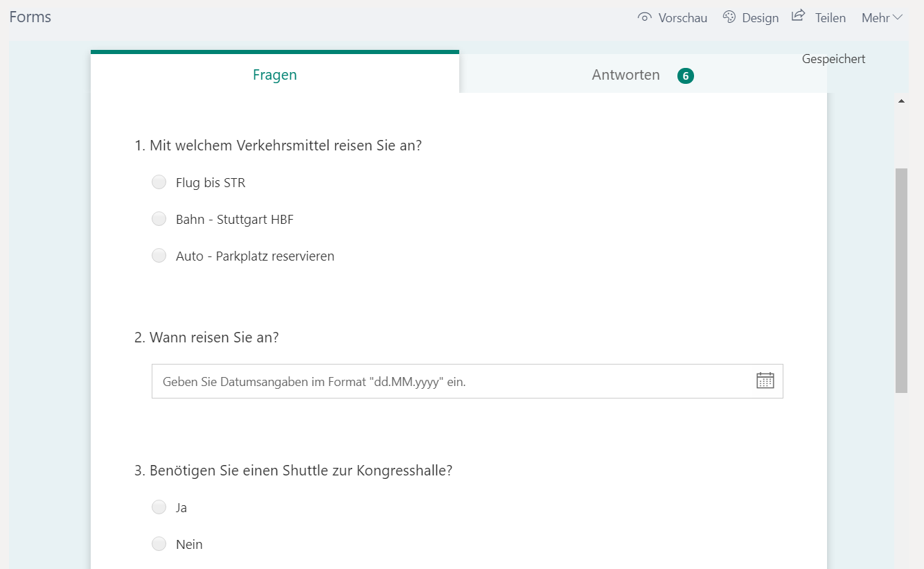The height and width of the screenshot is (569, 924).
Task: Click the share arrow icon next to Teilen
Action: click(x=799, y=15)
